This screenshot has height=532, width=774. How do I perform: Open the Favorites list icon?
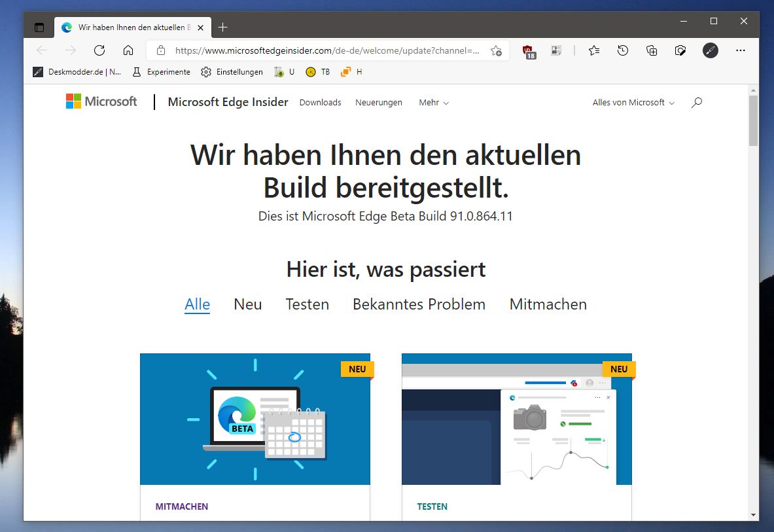(x=594, y=50)
